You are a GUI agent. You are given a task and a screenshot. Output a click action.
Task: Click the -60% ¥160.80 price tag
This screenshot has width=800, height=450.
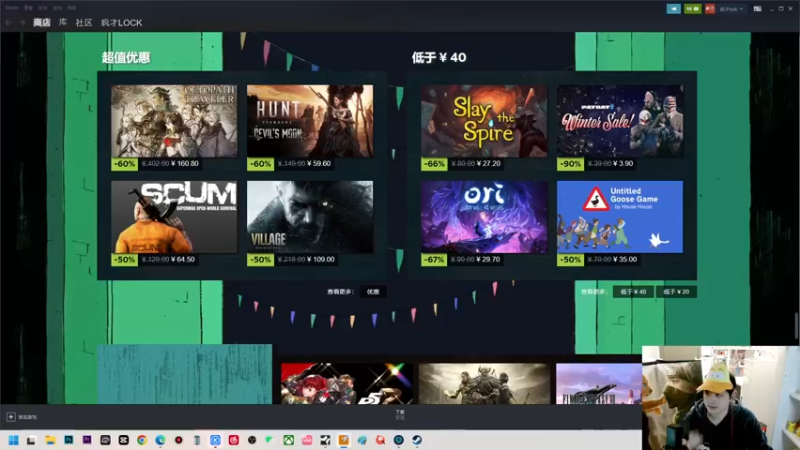[156, 164]
